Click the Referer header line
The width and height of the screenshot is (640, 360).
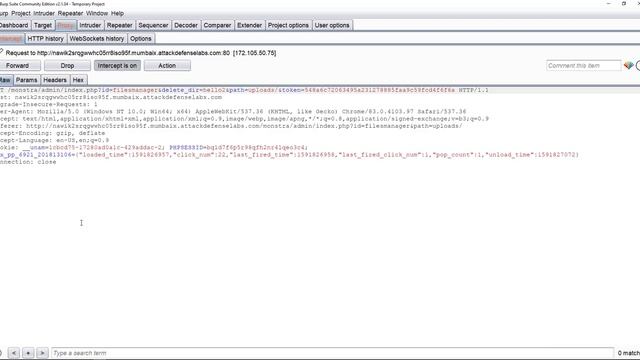coord(231,126)
